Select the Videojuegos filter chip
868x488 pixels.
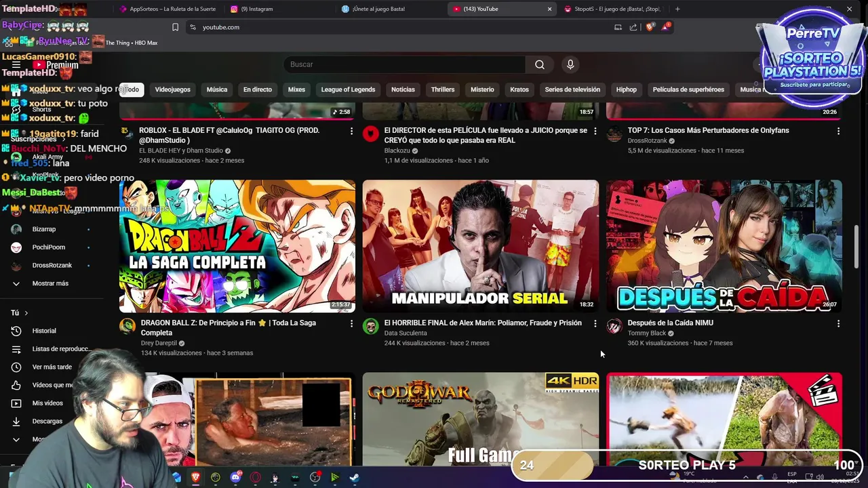pyautogui.click(x=173, y=89)
